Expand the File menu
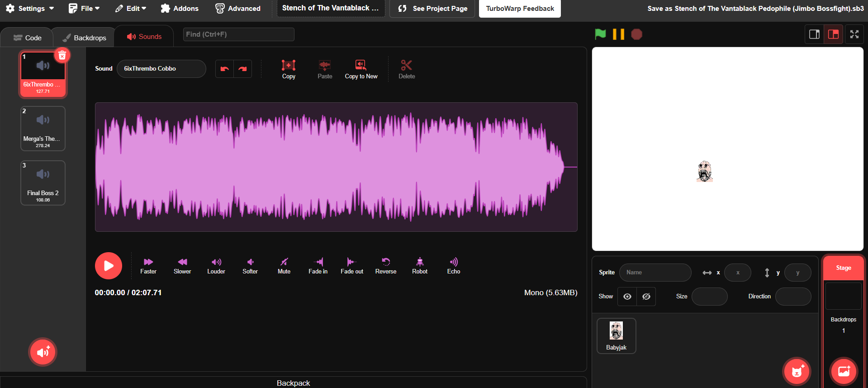The width and height of the screenshot is (868, 388). 84,9
